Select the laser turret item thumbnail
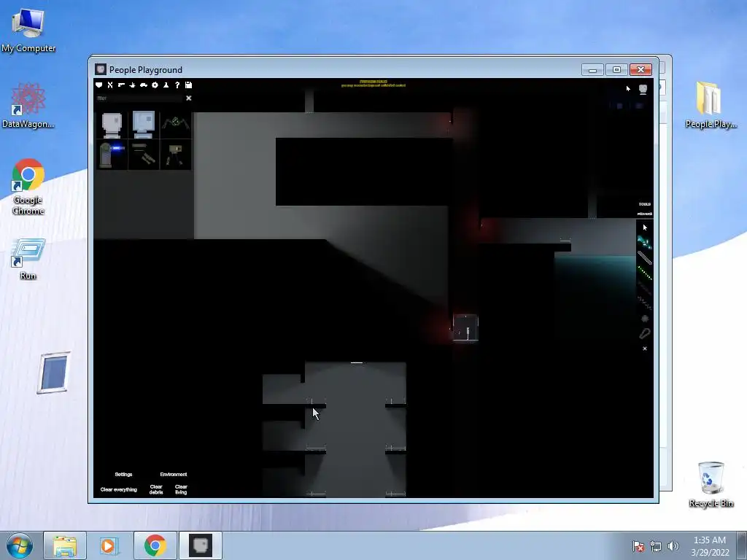The image size is (747, 560). [112, 155]
